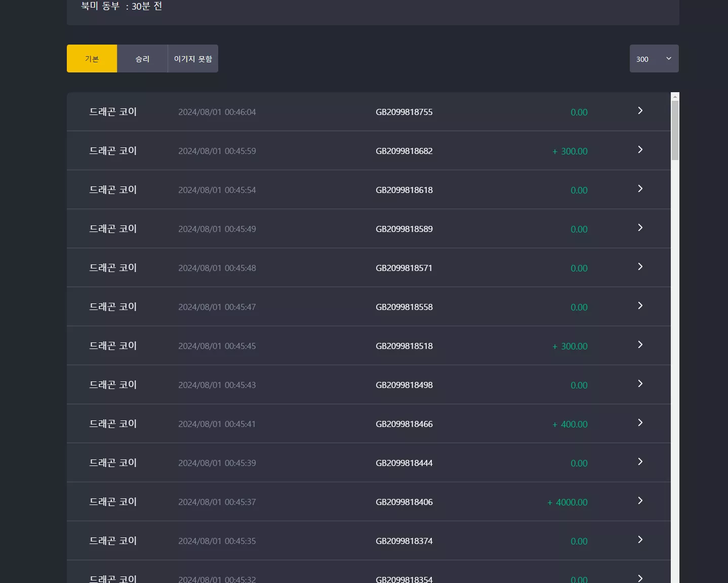Click bet ID GB2099818444

404,463
